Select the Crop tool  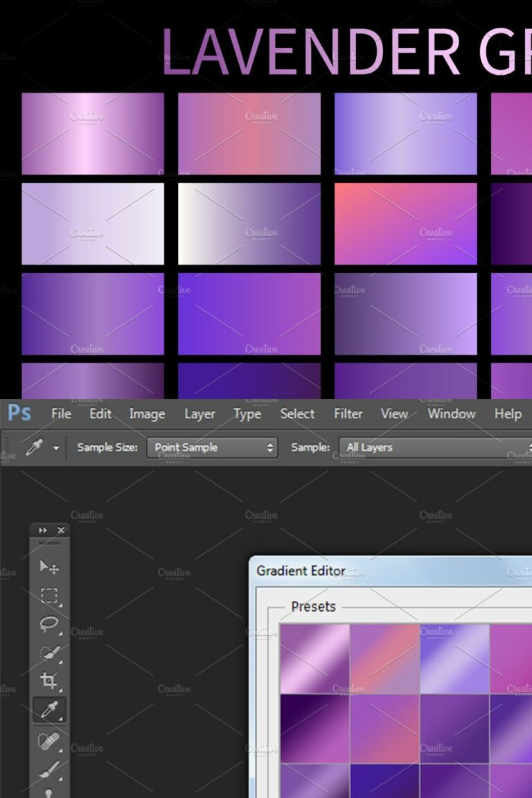tap(49, 680)
